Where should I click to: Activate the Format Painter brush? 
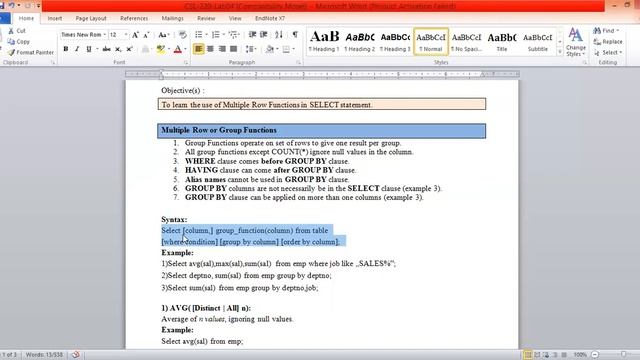pos(31,52)
